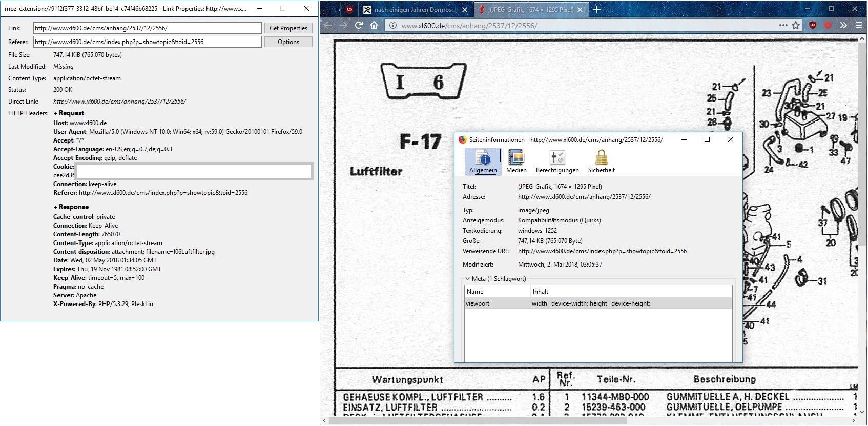Click the Verweisende URL value
Viewport: 868px width, 426px height.
pos(602,251)
